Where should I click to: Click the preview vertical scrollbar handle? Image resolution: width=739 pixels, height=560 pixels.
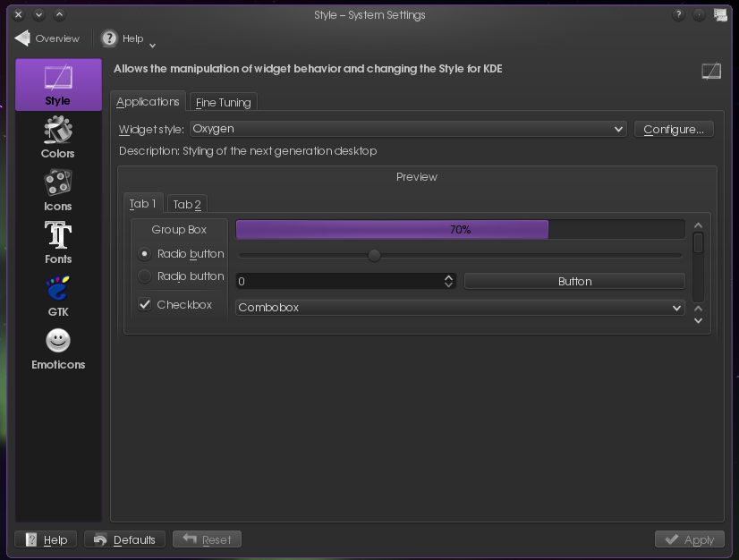pos(699,242)
